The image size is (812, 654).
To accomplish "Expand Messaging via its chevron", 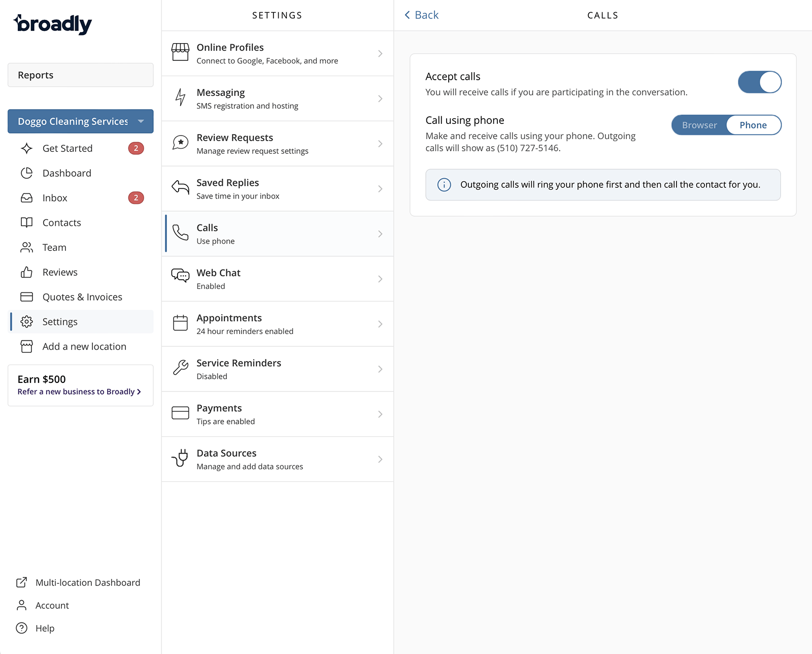I will pyautogui.click(x=380, y=99).
